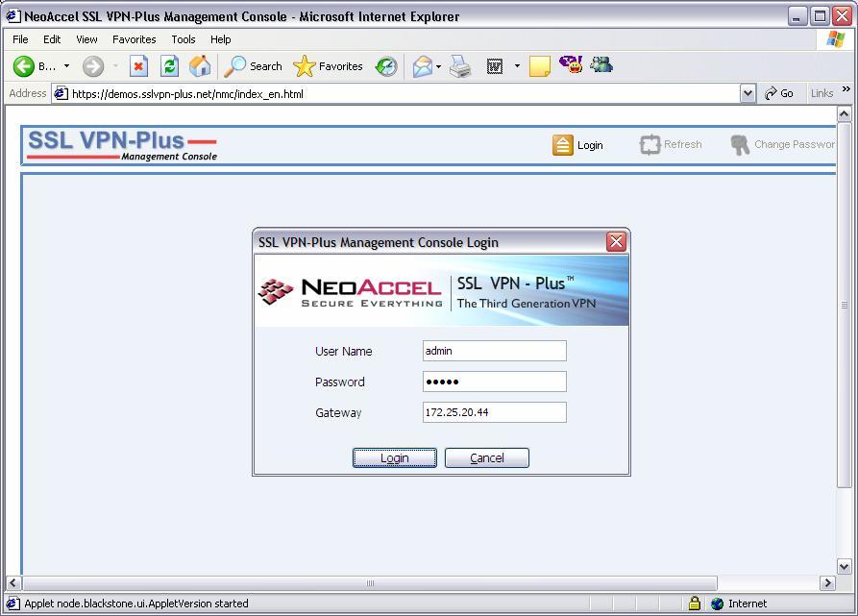Click the Login icon in Management Console header
The image size is (858, 616).
[562, 145]
